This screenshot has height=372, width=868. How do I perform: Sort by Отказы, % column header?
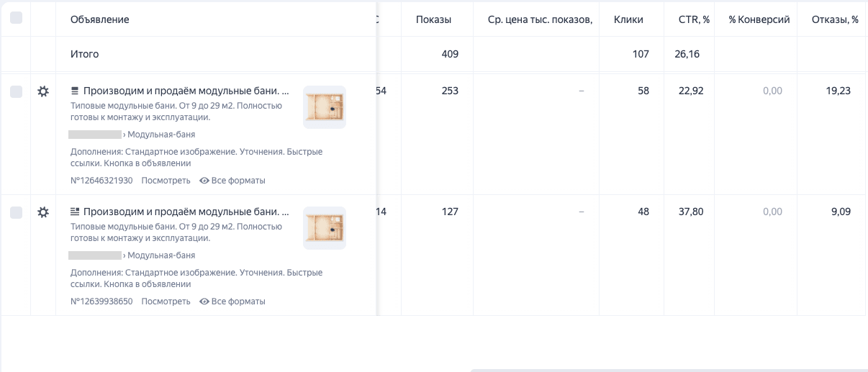pos(834,19)
